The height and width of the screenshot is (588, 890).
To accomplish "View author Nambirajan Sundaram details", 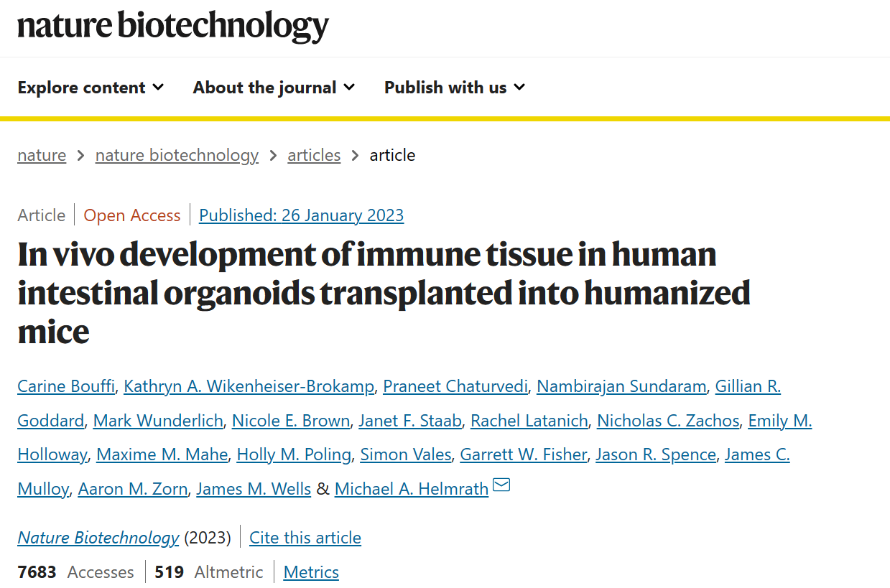I will coord(621,386).
